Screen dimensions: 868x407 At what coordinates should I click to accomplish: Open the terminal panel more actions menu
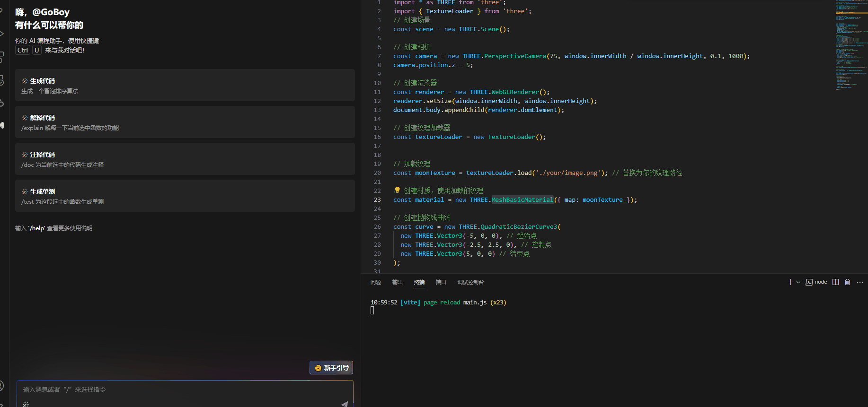click(860, 282)
